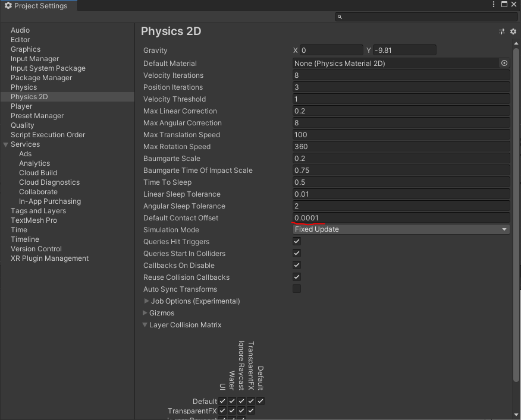Select Input Manager in sidebar
This screenshot has height=420, width=521.
point(34,59)
